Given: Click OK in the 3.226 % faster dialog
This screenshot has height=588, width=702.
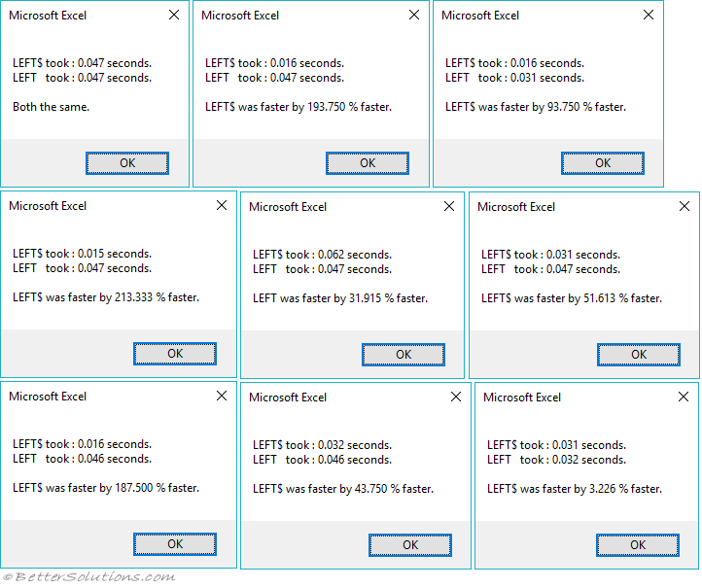Looking at the screenshot, I should [x=638, y=545].
